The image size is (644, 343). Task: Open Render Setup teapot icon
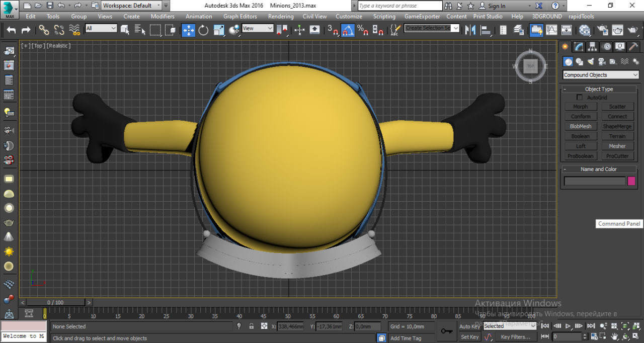coord(602,30)
